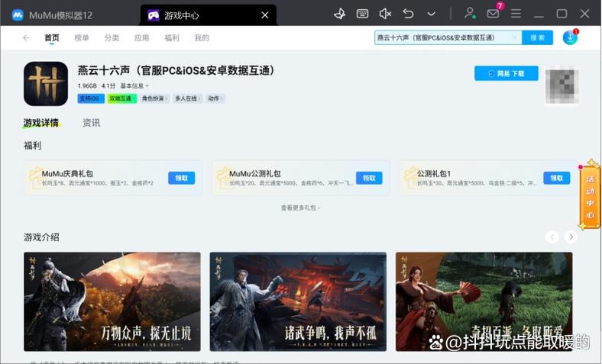
Task: Click the 双端互通 tag
Action: point(121,98)
